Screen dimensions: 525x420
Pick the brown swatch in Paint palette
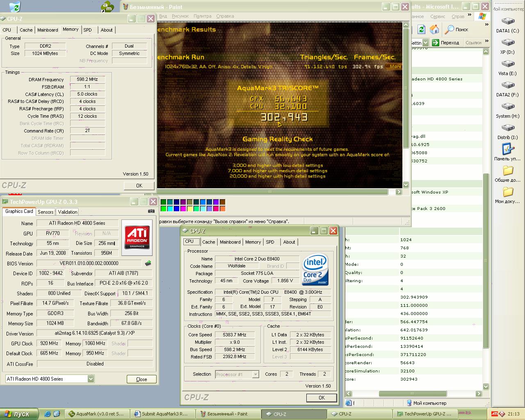(222, 202)
